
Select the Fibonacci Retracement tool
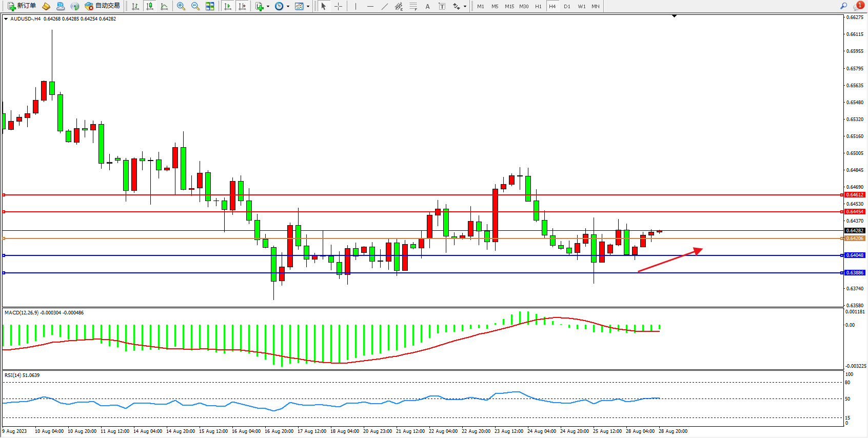pyautogui.click(x=413, y=6)
